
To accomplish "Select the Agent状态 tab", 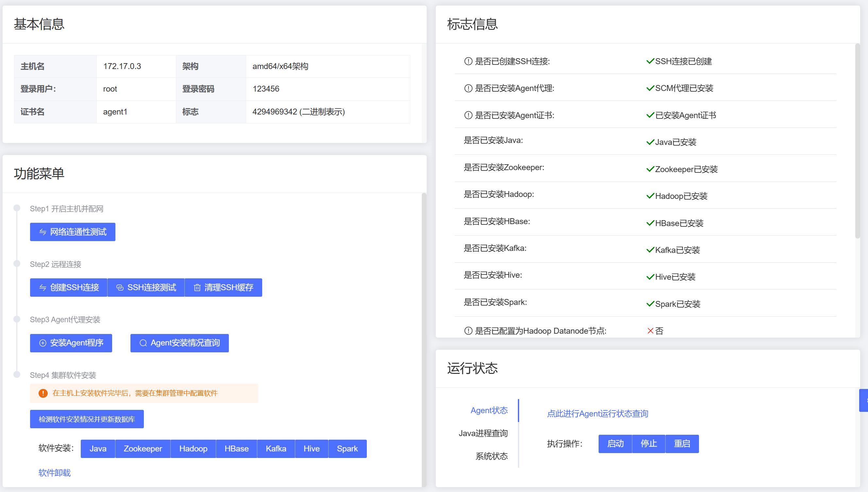I will pyautogui.click(x=489, y=410).
